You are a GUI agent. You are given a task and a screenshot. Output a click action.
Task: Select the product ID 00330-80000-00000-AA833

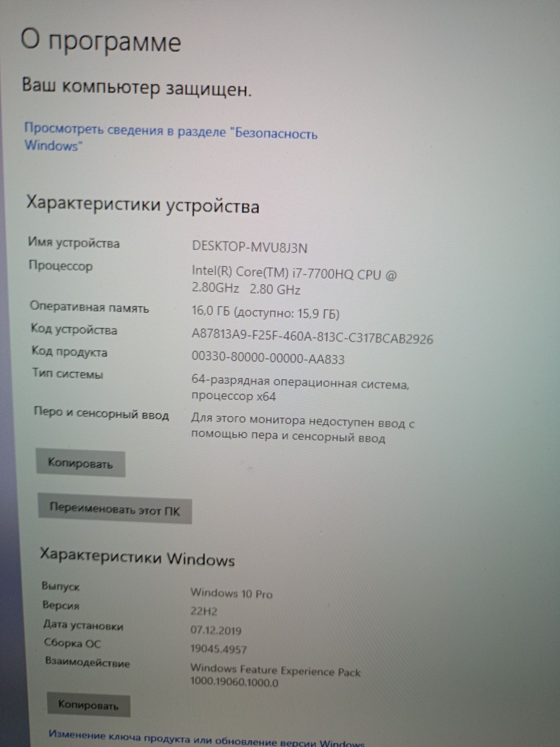coord(268,358)
